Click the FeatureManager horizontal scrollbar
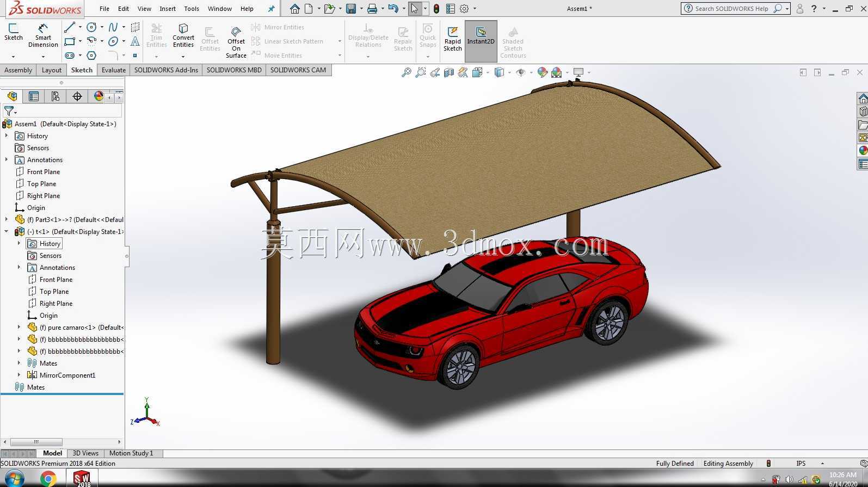Screen dimensions: 868x487 36,442
